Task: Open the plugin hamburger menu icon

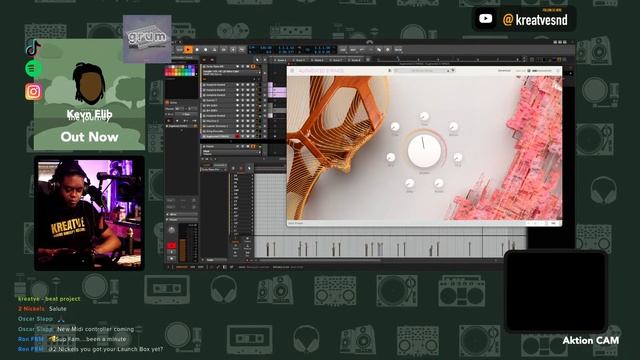Action: tap(292, 71)
